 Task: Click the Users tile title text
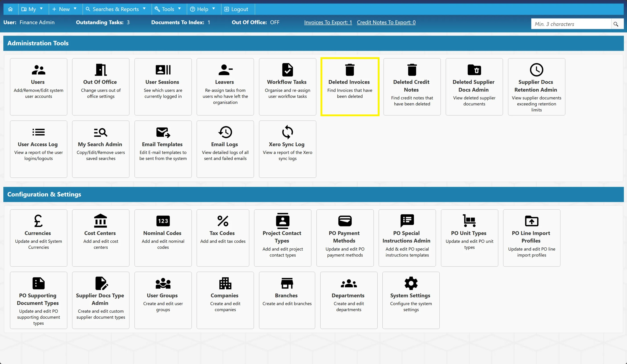38,82
